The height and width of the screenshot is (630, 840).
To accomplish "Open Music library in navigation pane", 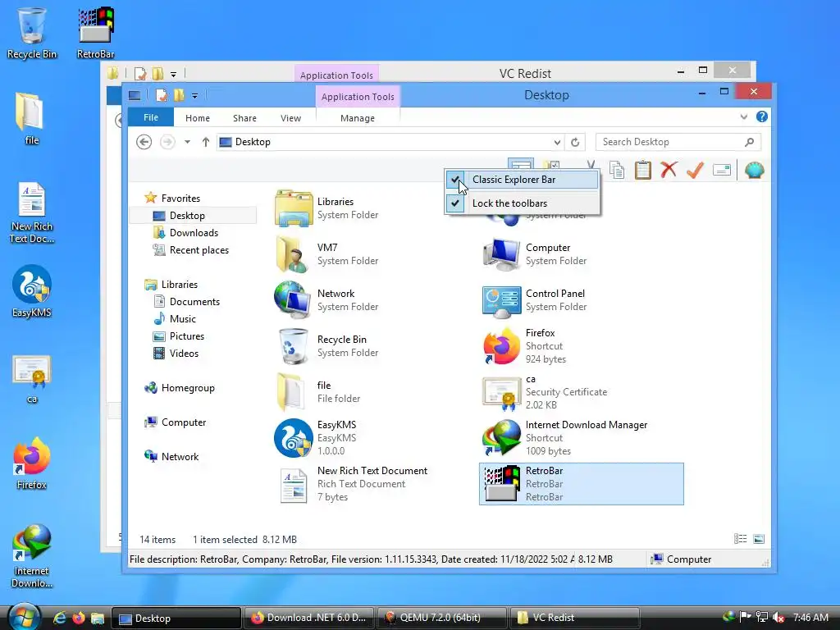I will (x=183, y=319).
